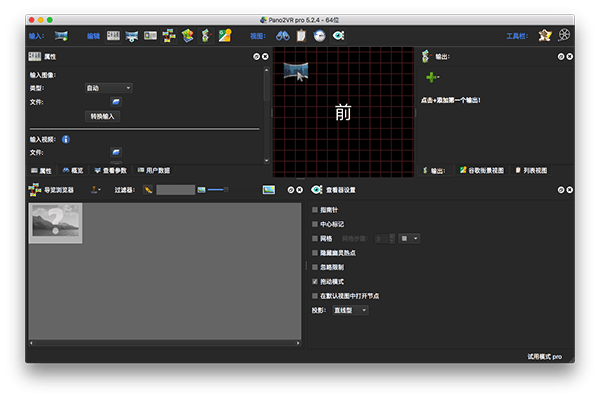The width and height of the screenshot is (600, 400).
Task: Toggle the 中心标记 checkbox
Action: tap(315, 224)
